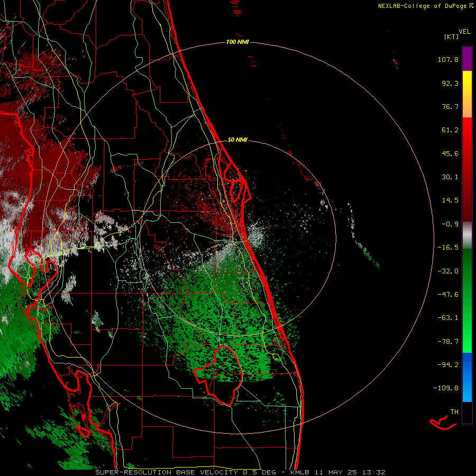Click the 30.1 legend value
The image size is (476, 476).
click(x=450, y=177)
